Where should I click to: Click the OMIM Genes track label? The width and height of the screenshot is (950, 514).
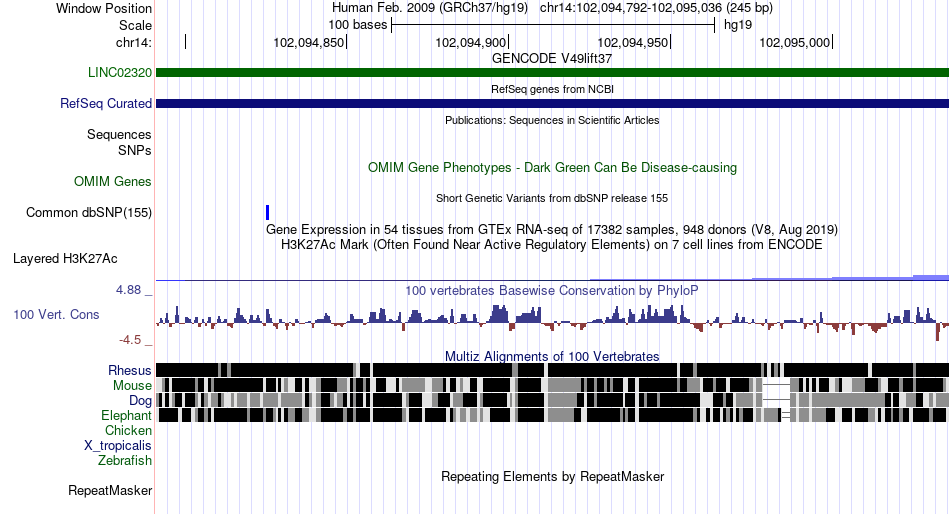coord(113,181)
